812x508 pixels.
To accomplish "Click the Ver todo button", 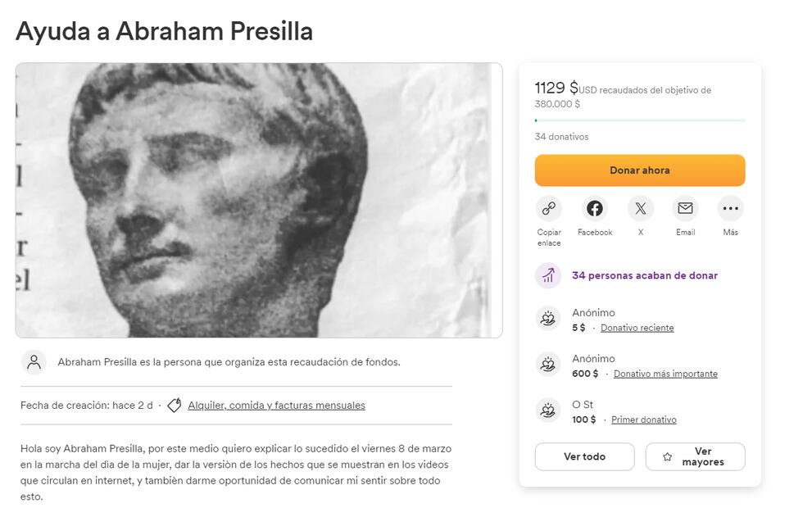I will (584, 456).
